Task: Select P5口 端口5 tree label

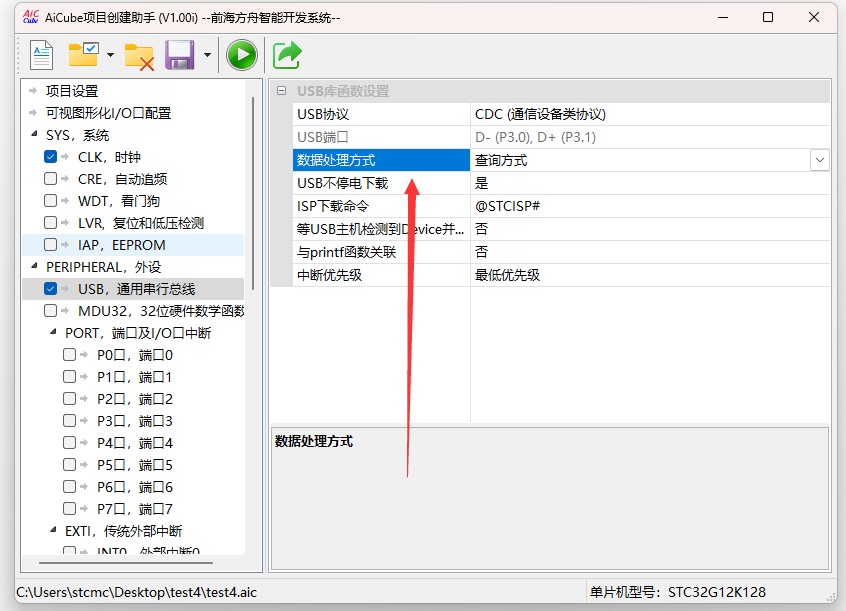Action: [135, 465]
